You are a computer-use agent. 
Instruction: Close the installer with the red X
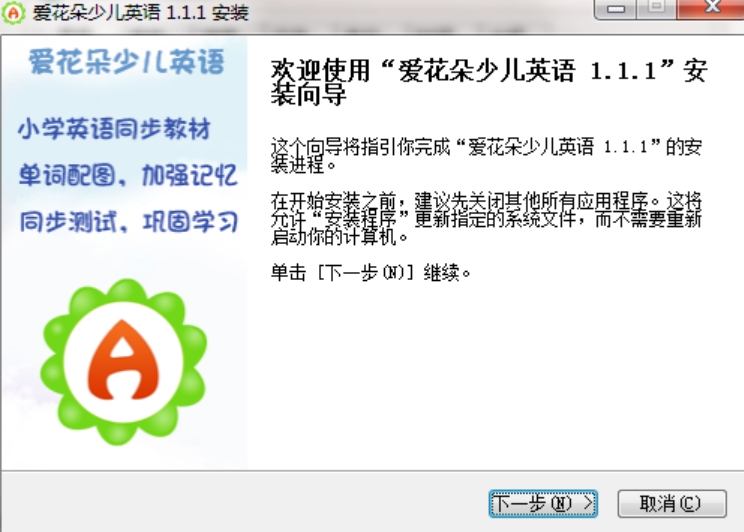pos(710,8)
